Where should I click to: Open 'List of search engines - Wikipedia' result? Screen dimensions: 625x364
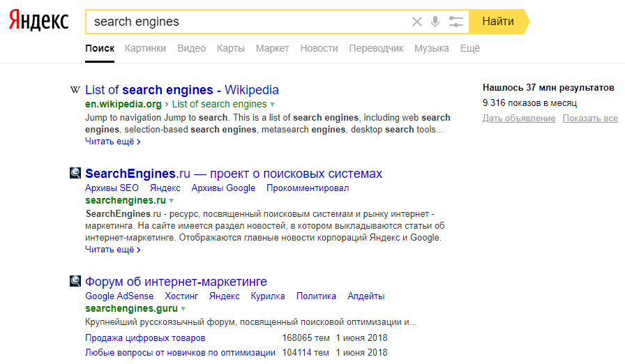(x=182, y=90)
